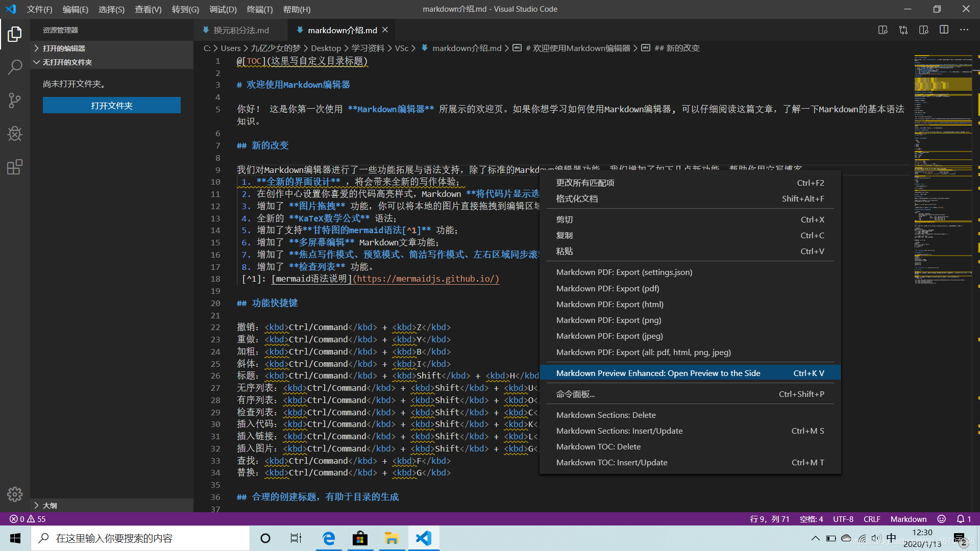
Task: Click the volume icon in system tray
Action: (x=876, y=538)
